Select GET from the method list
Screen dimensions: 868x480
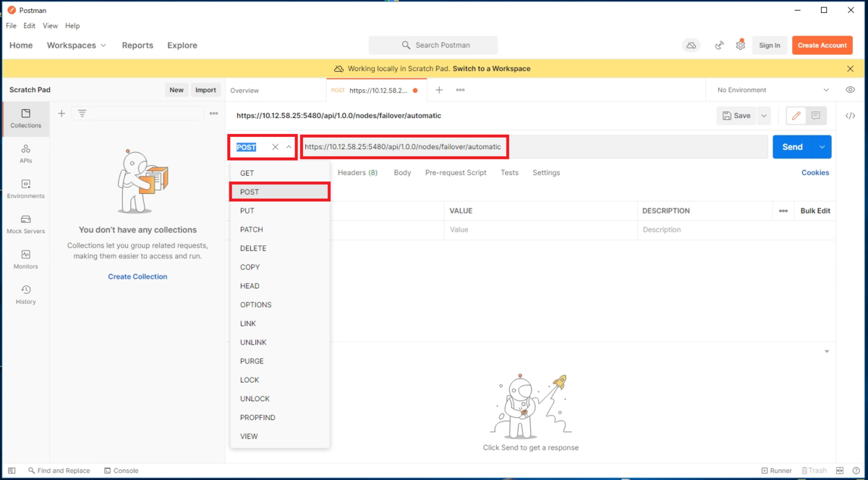(280, 173)
